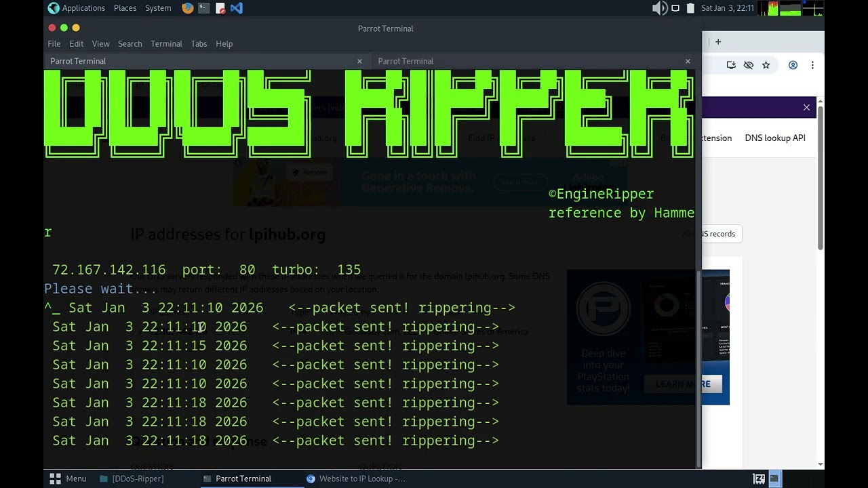Open the Terminal menu in Parrot Terminal

pos(166,43)
